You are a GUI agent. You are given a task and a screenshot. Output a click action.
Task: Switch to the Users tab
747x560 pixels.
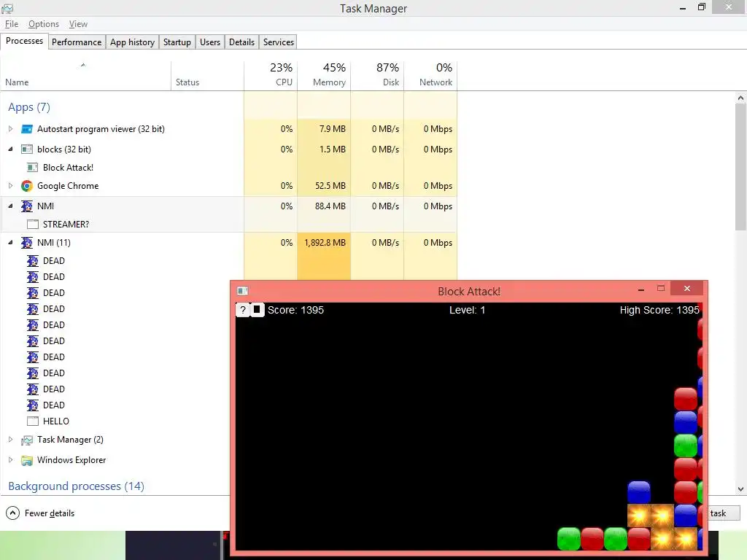point(210,42)
